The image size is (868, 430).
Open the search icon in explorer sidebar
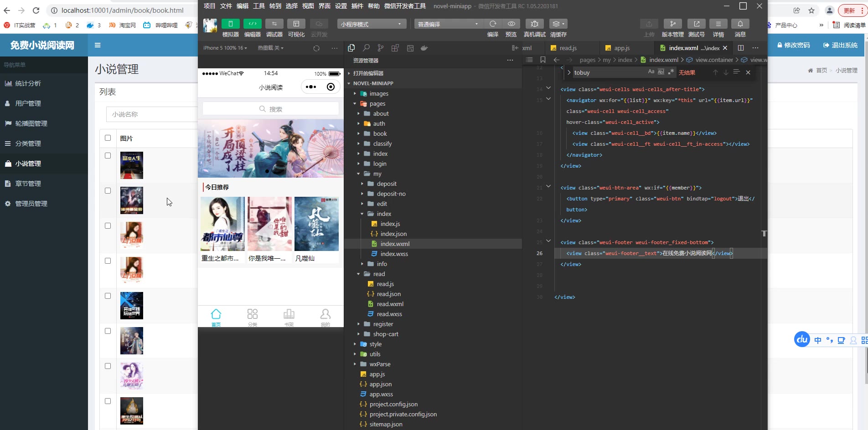coord(366,48)
